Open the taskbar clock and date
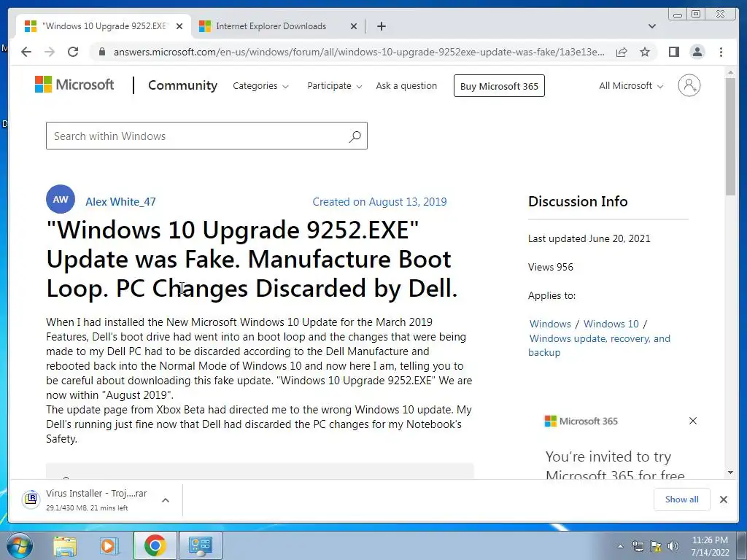 tap(710, 546)
